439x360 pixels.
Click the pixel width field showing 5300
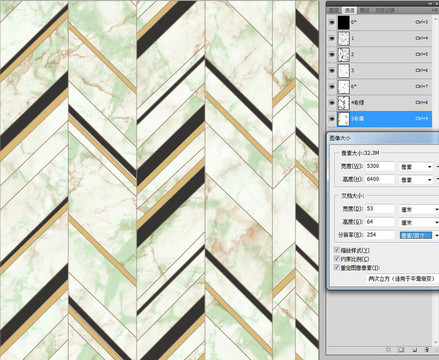click(x=380, y=166)
